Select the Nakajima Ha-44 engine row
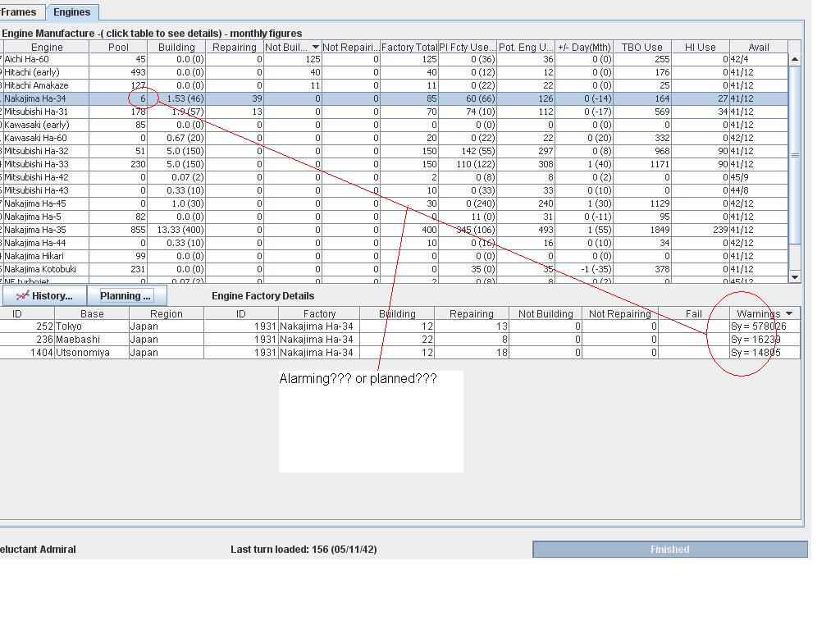 coord(394,243)
